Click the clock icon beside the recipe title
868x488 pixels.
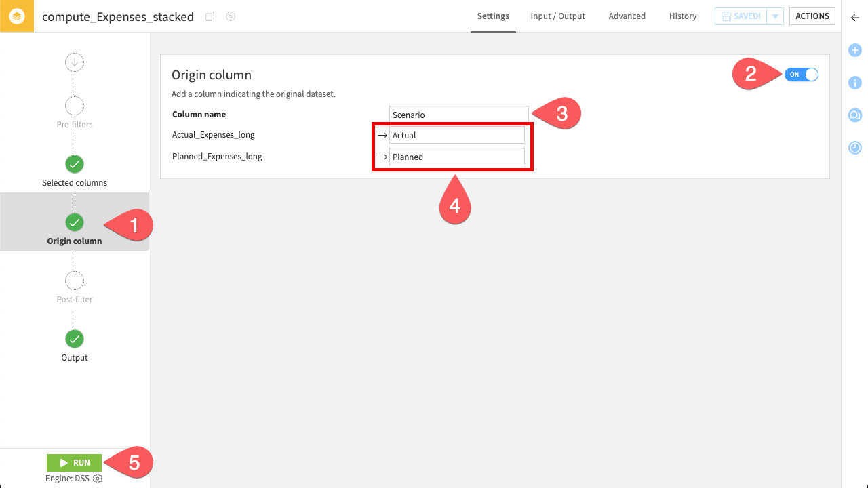(x=230, y=16)
